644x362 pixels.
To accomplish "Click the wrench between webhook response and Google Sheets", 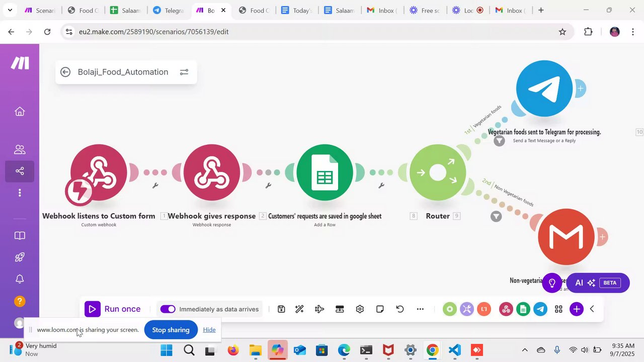I will coord(268,186).
